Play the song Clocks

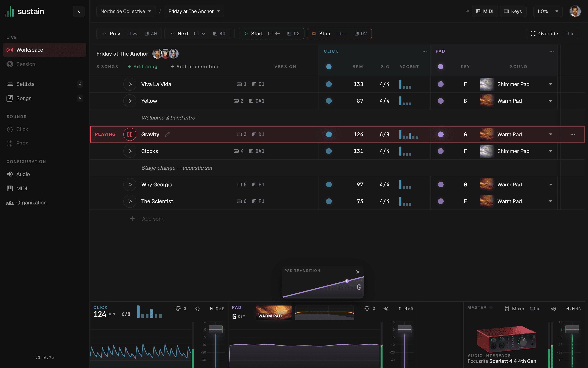130,151
